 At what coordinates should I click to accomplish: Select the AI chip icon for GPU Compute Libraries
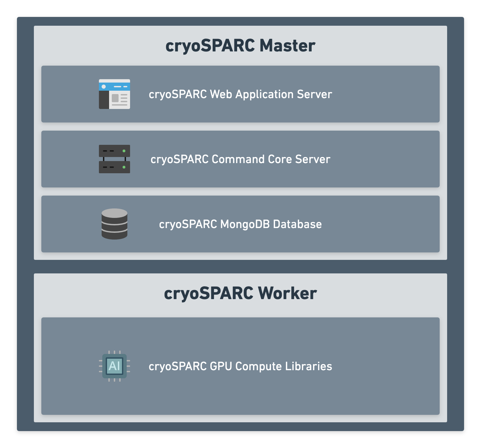tap(114, 366)
